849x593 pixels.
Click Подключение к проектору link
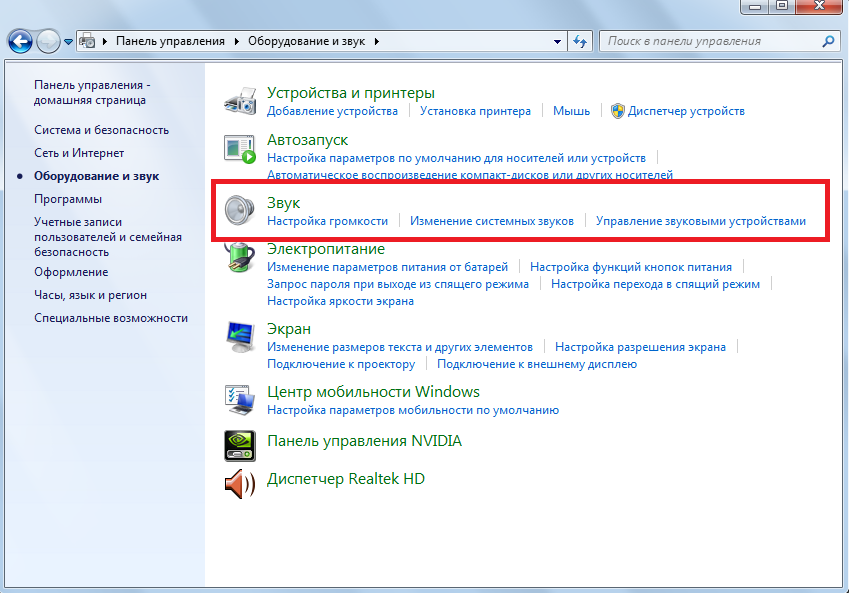coord(341,364)
